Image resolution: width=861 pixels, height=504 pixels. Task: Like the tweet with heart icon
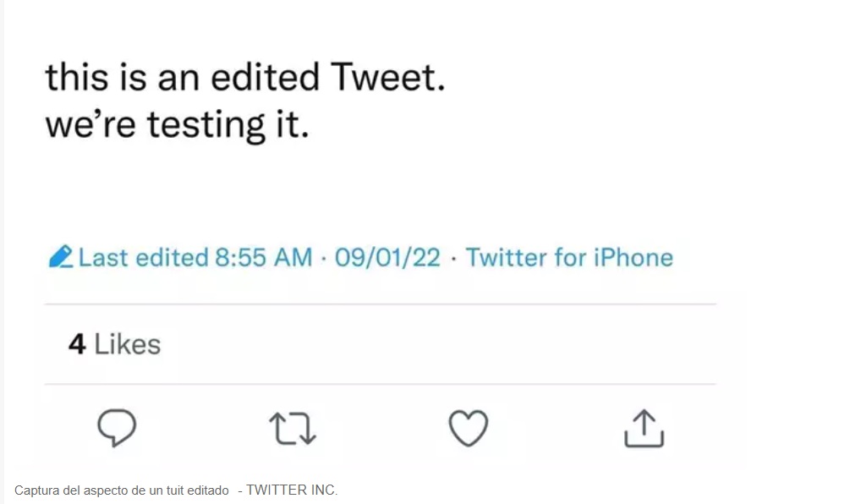(x=468, y=428)
